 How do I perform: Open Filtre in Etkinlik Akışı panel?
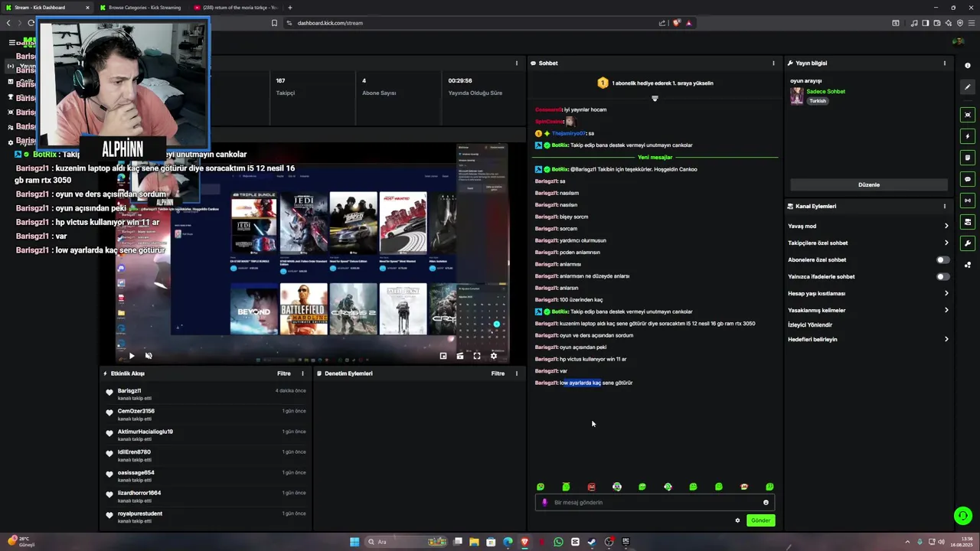tap(284, 373)
